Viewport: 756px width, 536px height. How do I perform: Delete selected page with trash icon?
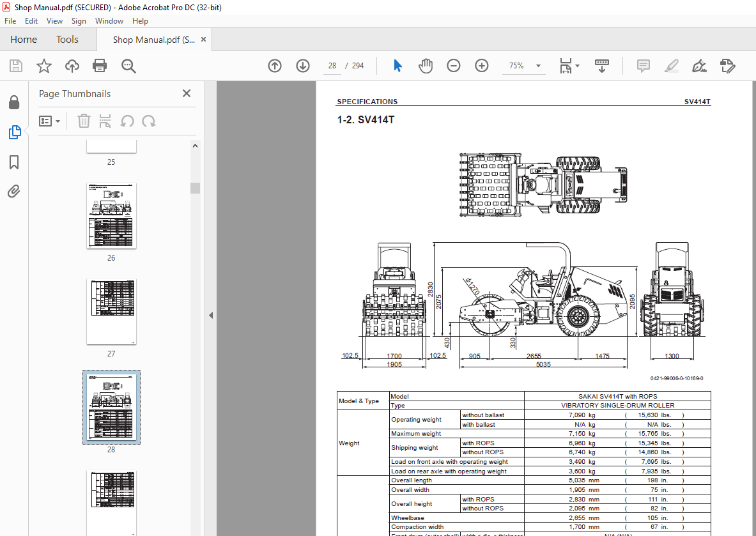[84, 121]
